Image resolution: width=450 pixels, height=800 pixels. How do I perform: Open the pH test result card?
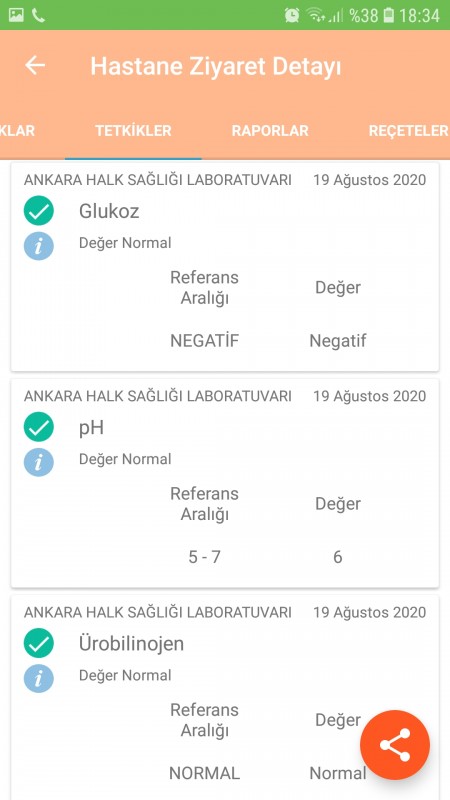click(x=225, y=483)
